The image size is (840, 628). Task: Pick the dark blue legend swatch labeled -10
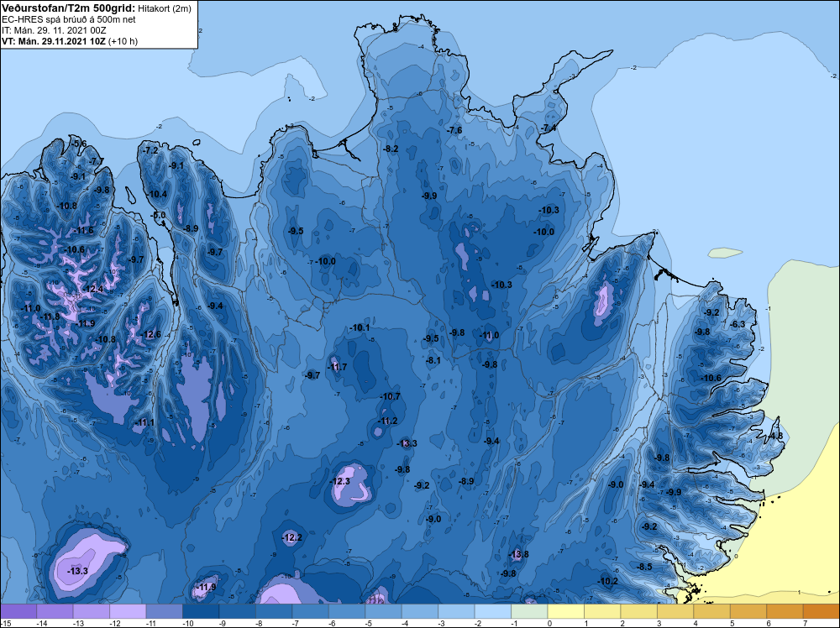tap(201, 611)
